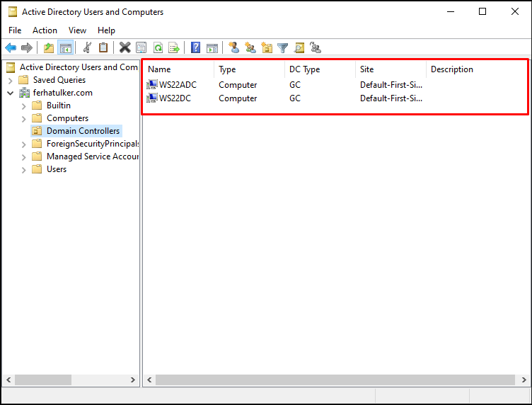
Task: Toggle the Show/Hide Action Pane icon
Action: pyautogui.click(x=212, y=48)
